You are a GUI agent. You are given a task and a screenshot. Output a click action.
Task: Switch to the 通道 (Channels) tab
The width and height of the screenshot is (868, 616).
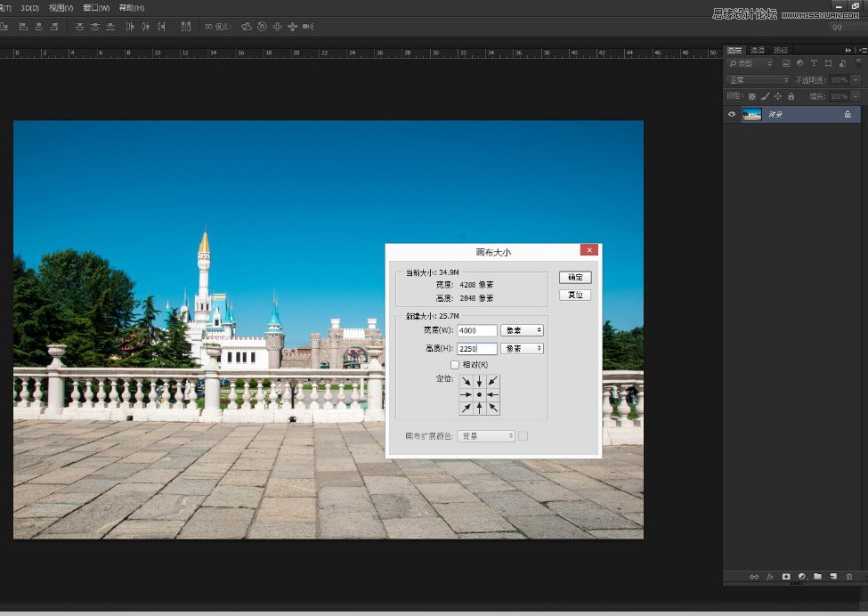(x=757, y=50)
